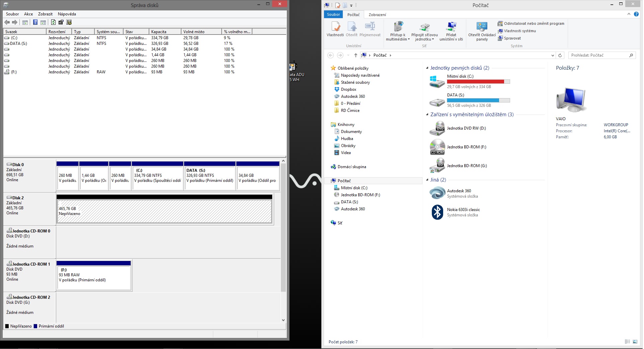Open the Nokia 6303i classic Bluetooth device
The height and width of the screenshot is (349, 644).
pos(437,212)
